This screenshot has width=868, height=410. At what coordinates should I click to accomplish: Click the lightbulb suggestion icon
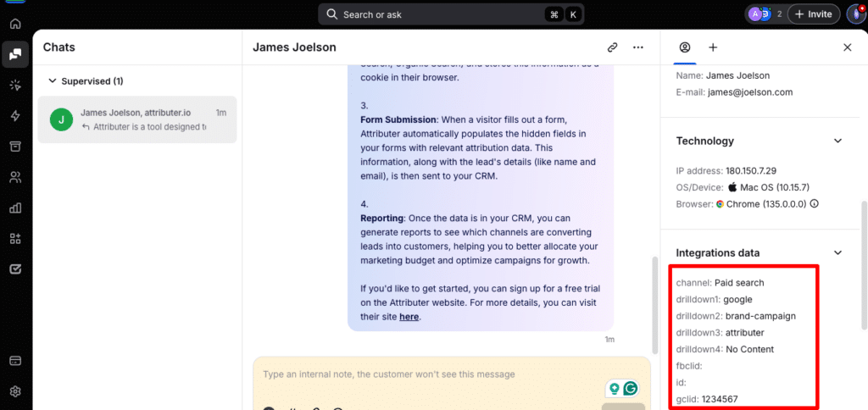(x=614, y=389)
